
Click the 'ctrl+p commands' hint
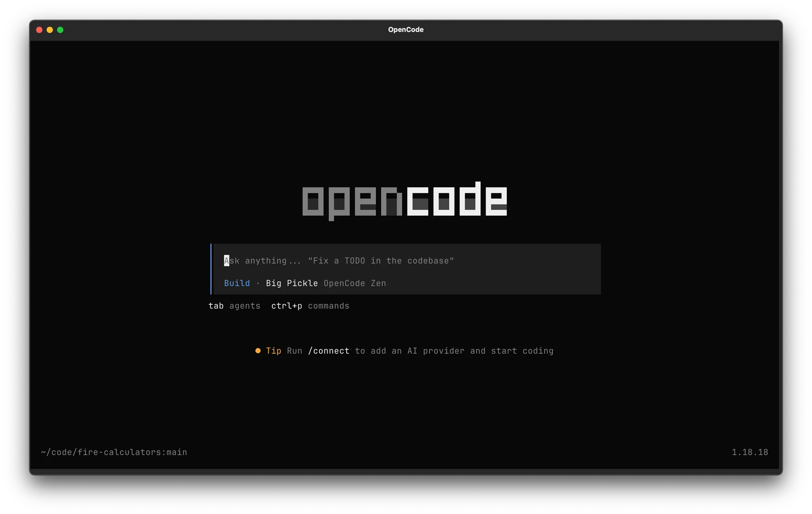[310, 306]
